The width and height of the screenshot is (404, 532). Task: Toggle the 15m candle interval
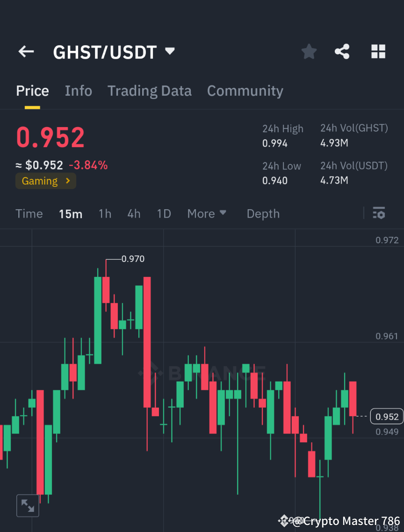[71, 213]
